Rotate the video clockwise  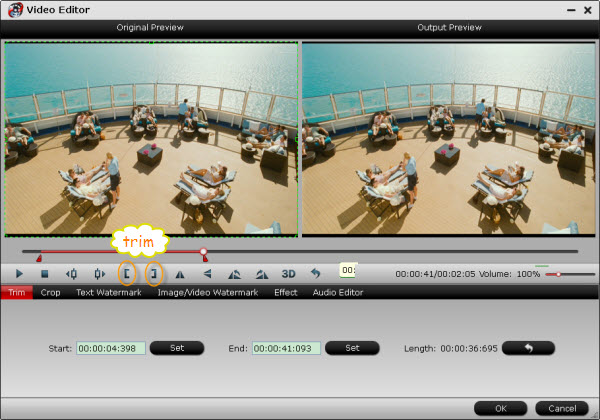click(262, 274)
